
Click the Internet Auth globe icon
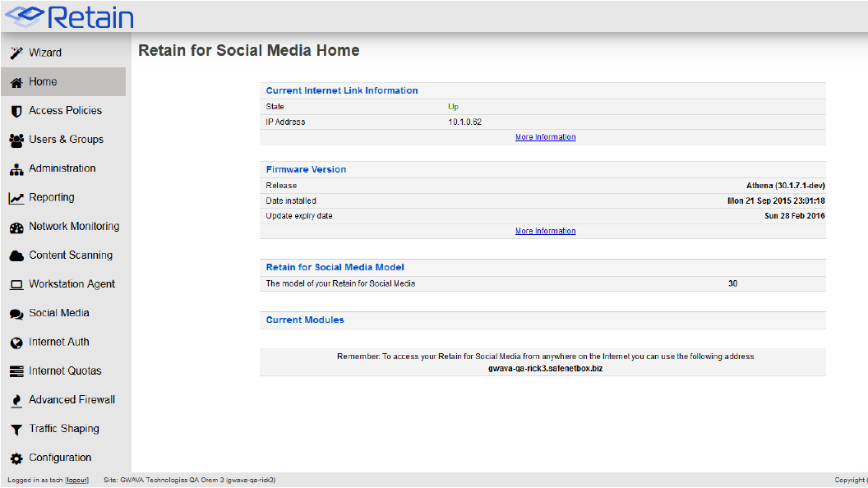16,343
